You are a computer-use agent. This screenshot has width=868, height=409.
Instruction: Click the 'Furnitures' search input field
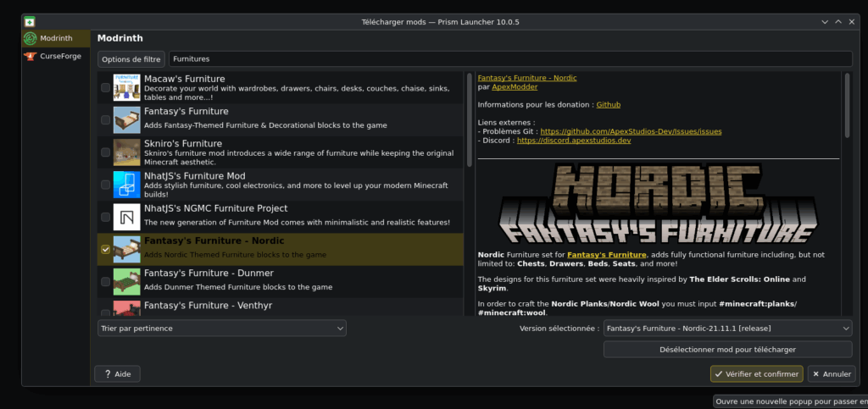(510, 59)
